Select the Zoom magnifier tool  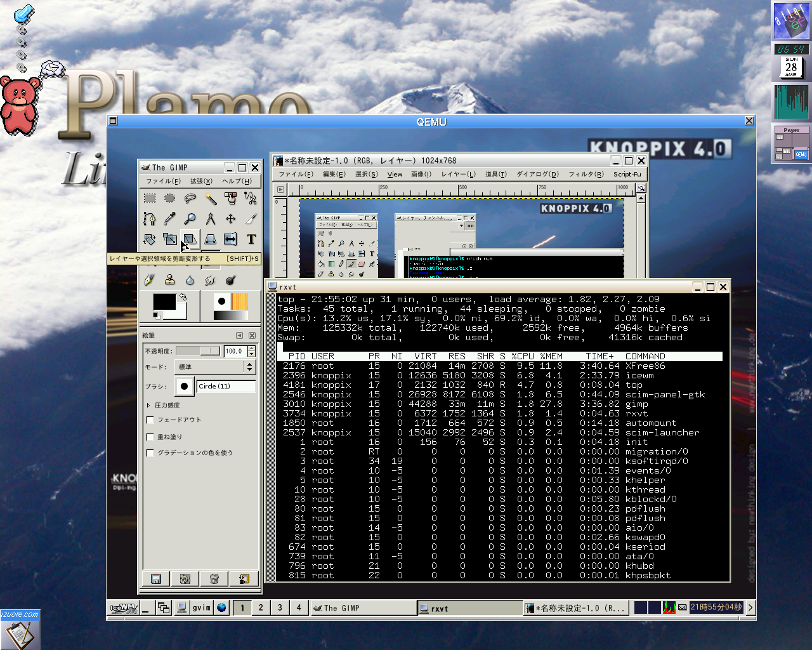(190, 219)
